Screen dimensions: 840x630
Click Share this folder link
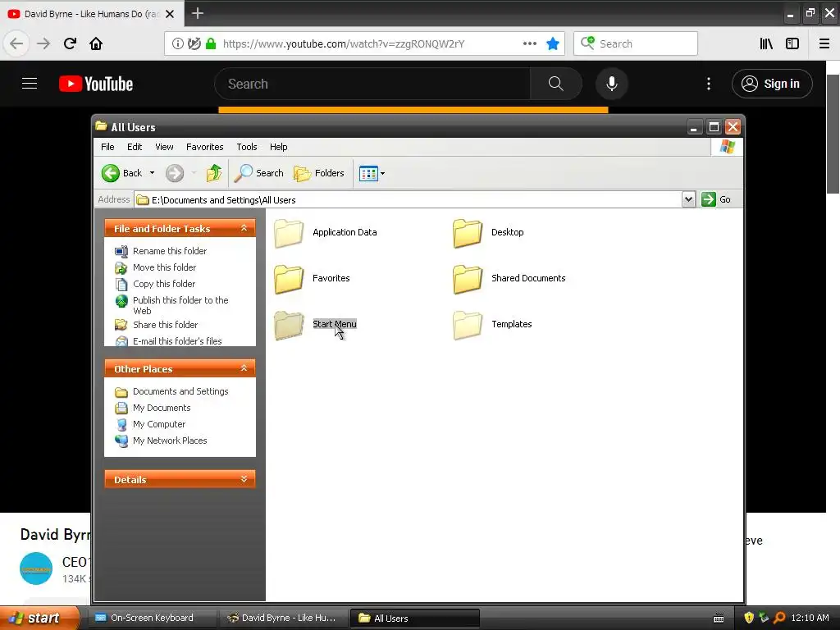tap(165, 325)
